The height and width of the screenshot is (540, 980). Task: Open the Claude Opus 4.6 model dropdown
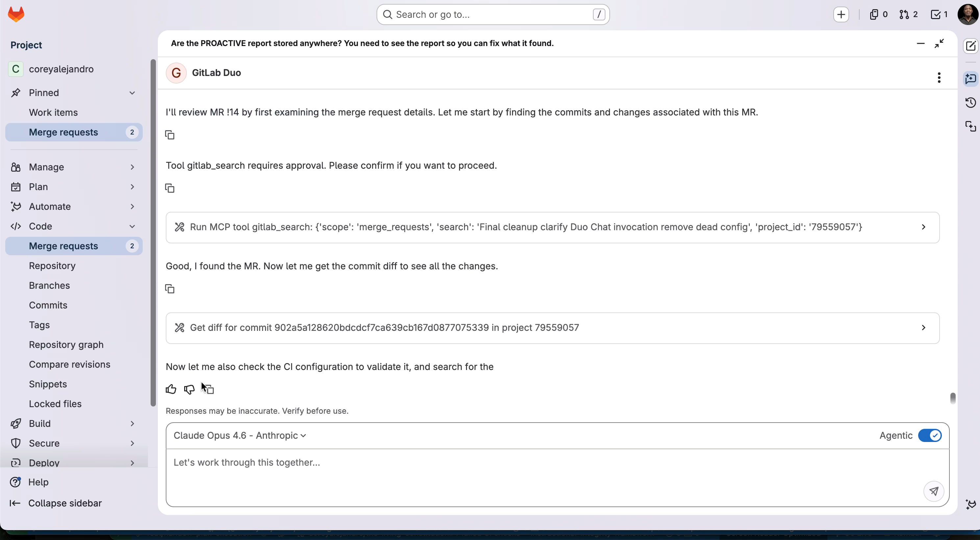(x=240, y=435)
